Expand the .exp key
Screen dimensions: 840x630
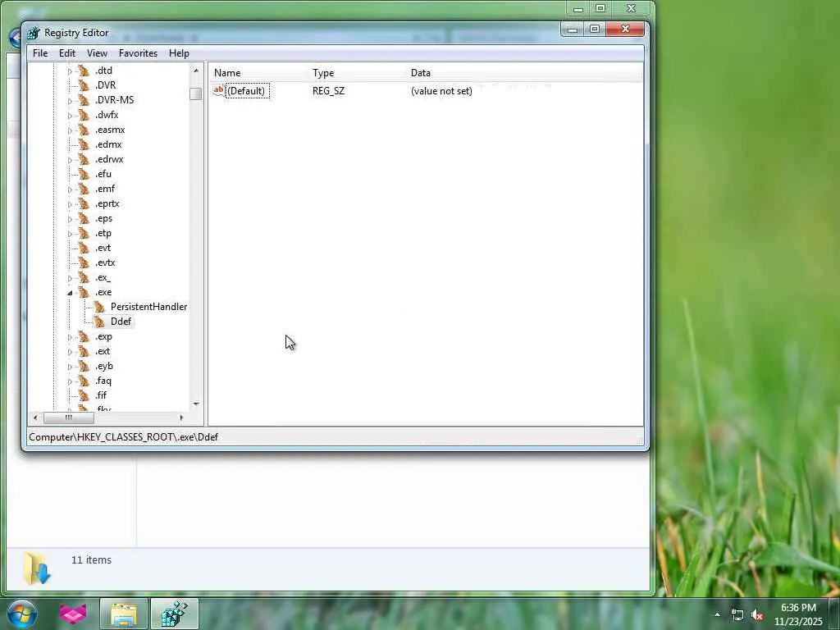pyautogui.click(x=70, y=337)
